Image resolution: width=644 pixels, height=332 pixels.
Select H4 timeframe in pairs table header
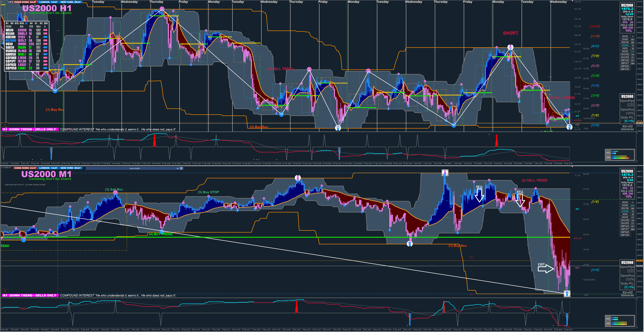[x=31, y=23]
